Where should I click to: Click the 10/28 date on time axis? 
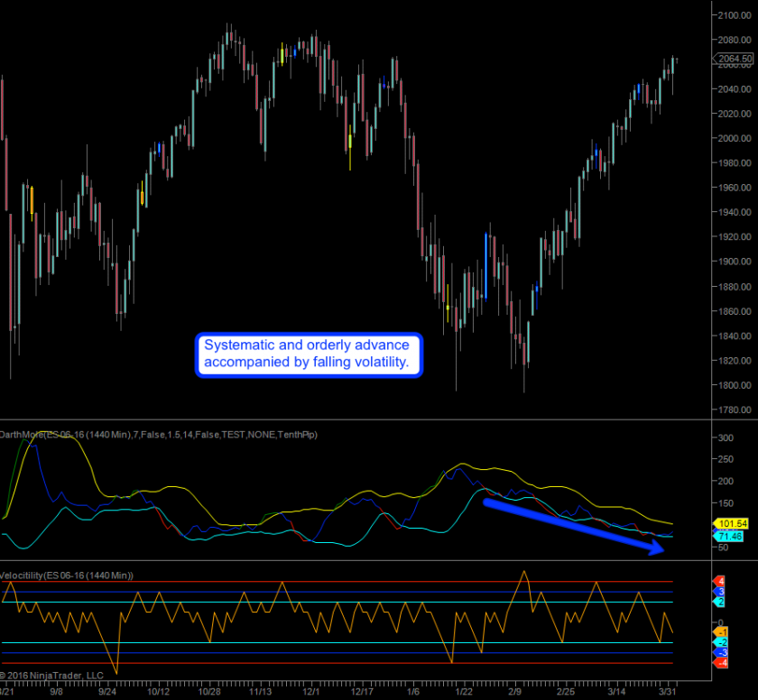click(210, 691)
